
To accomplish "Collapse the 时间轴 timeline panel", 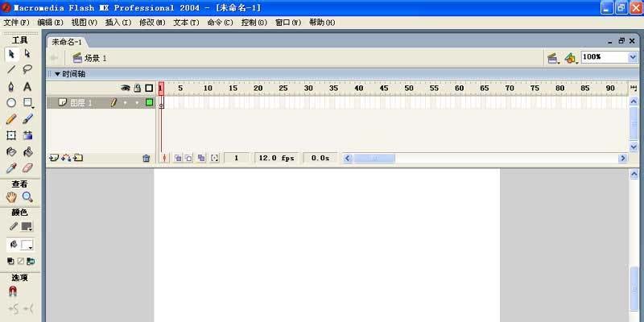I will pos(57,74).
